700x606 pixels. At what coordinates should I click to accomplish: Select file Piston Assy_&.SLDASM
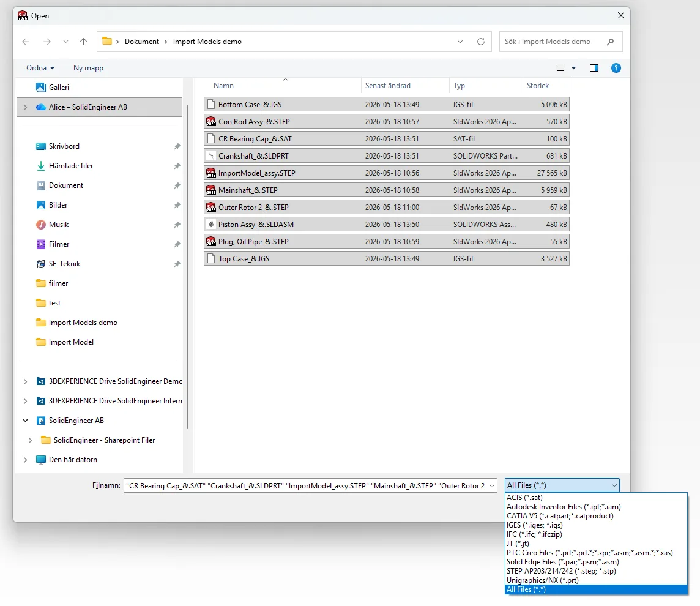pyautogui.click(x=387, y=225)
